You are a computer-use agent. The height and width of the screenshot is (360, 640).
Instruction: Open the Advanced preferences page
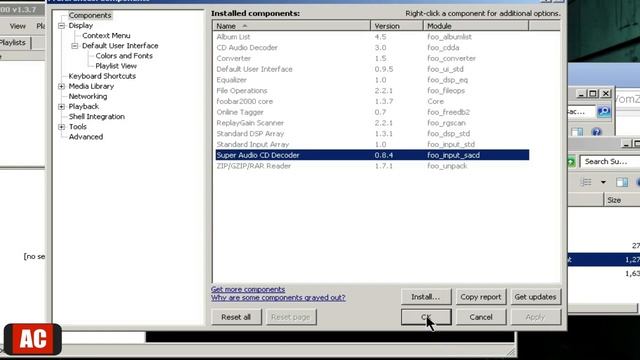tap(86, 137)
